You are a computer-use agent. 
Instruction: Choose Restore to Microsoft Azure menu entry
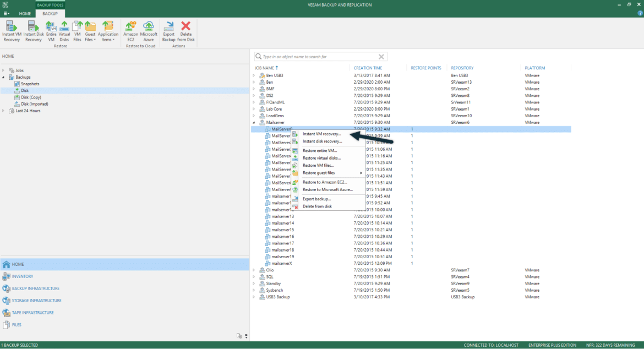click(x=329, y=190)
